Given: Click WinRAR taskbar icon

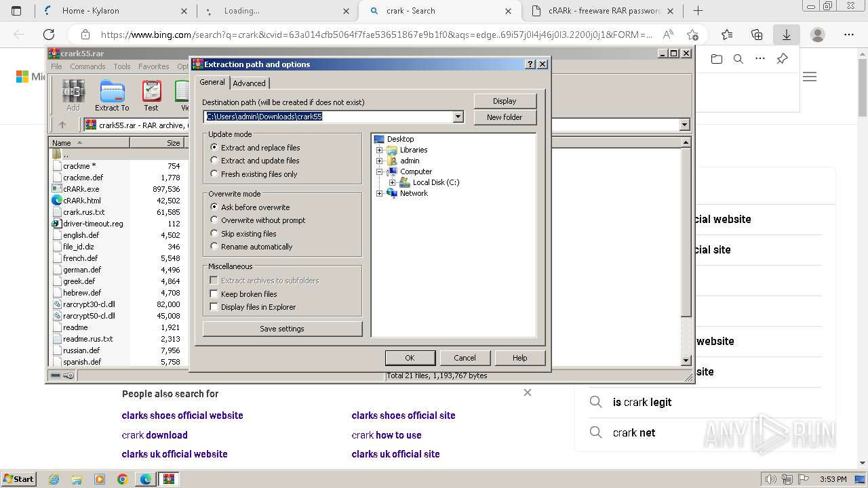Looking at the screenshot, I should click(x=168, y=479).
